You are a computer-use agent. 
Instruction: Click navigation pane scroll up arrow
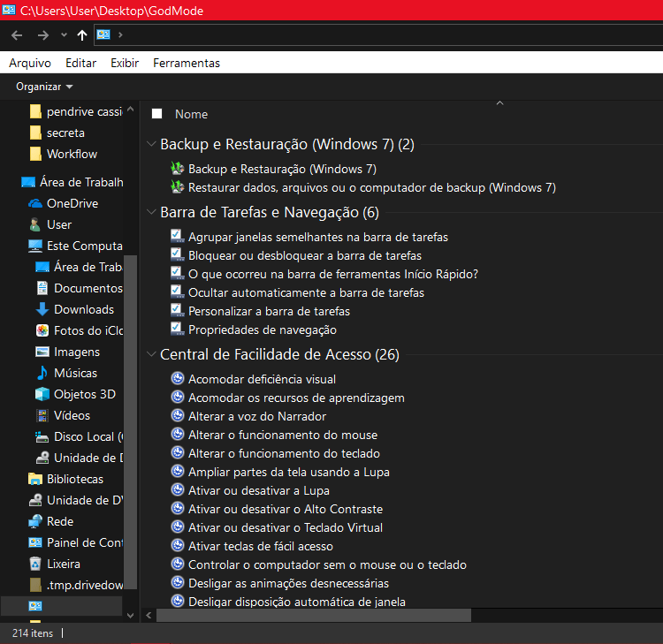(130, 109)
